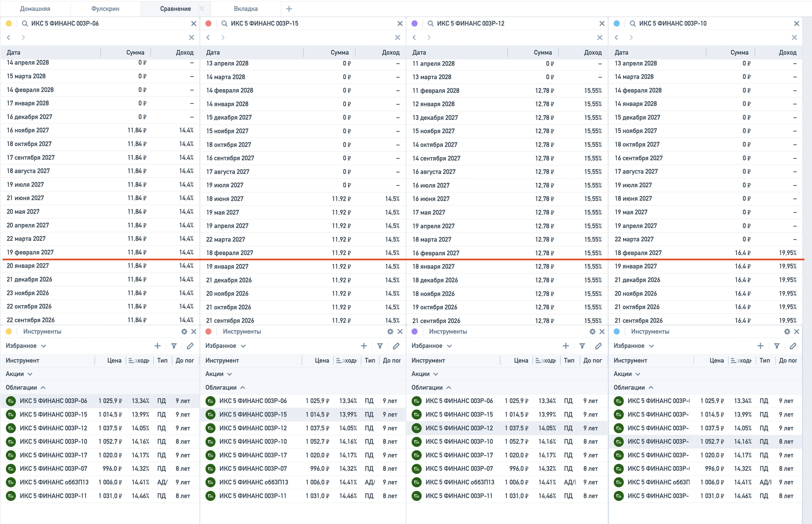Screen dimensions: 812x524
Task: Select ИКС 5 ФИНАНС 003P-10 in purple-dot Инструменты panel
Action: coord(507,442)
